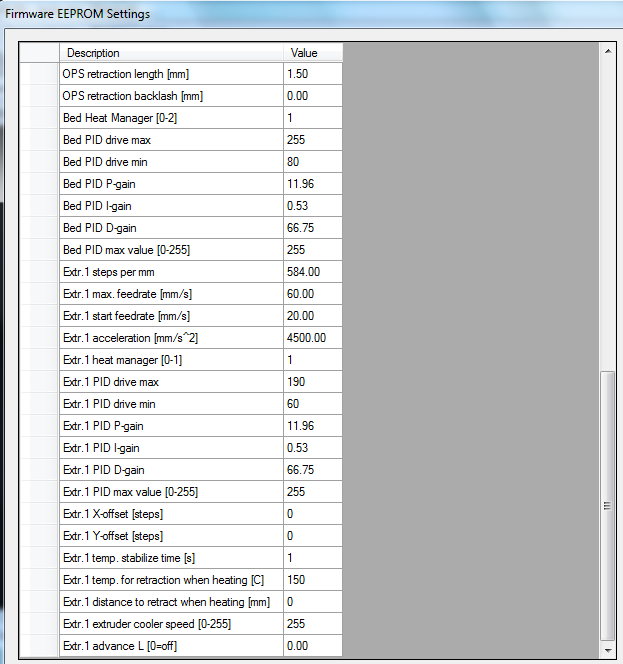623x664 pixels.
Task: Select Extr.1 PID drive max value
Action: (x=313, y=382)
